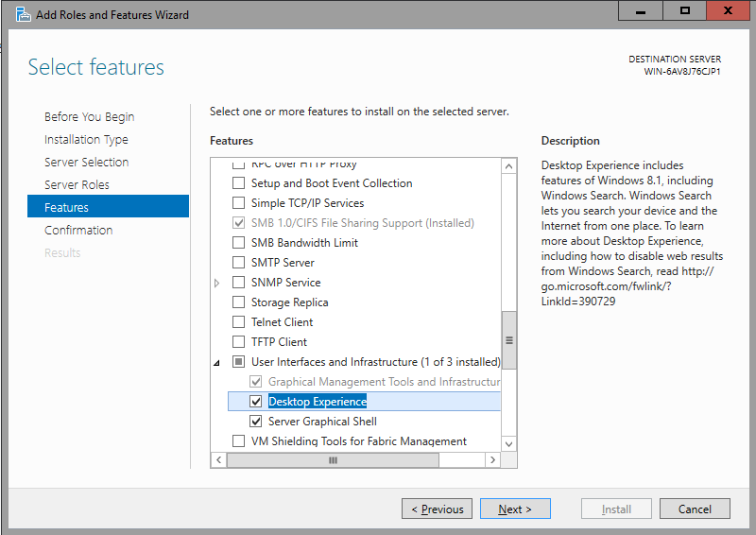
Task: Enable the Telnet Client feature checkbox
Action: click(238, 322)
